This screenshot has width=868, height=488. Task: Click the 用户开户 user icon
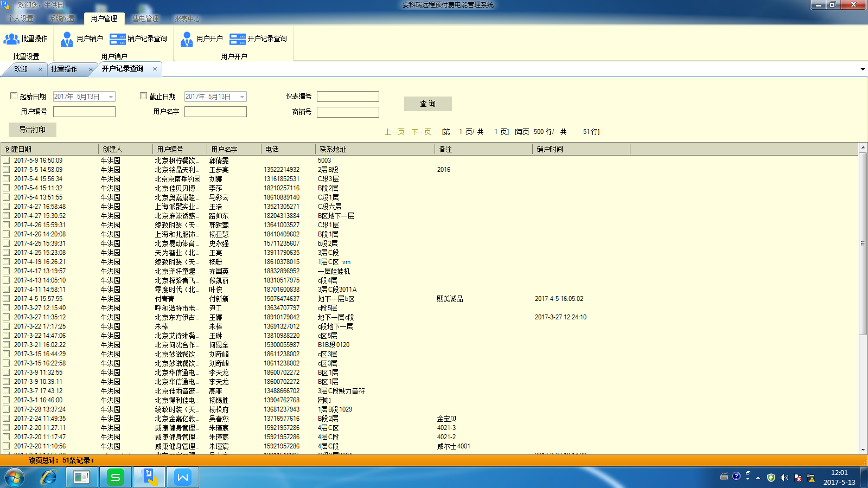[x=187, y=39]
